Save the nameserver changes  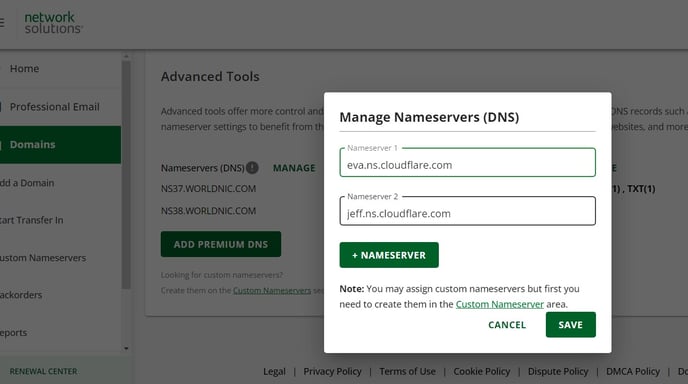coord(570,325)
